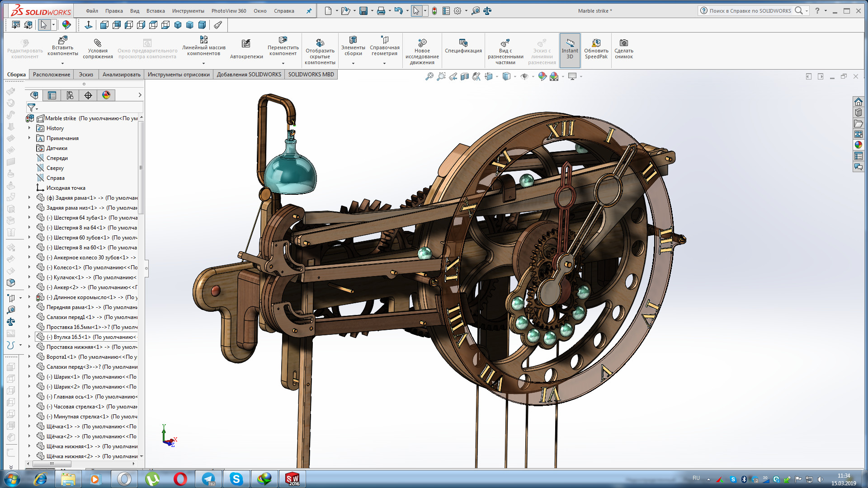This screenshot has width=868, height=488.
Task: Select Минутная стрелка<1> in tree
Action: [87, 417]
